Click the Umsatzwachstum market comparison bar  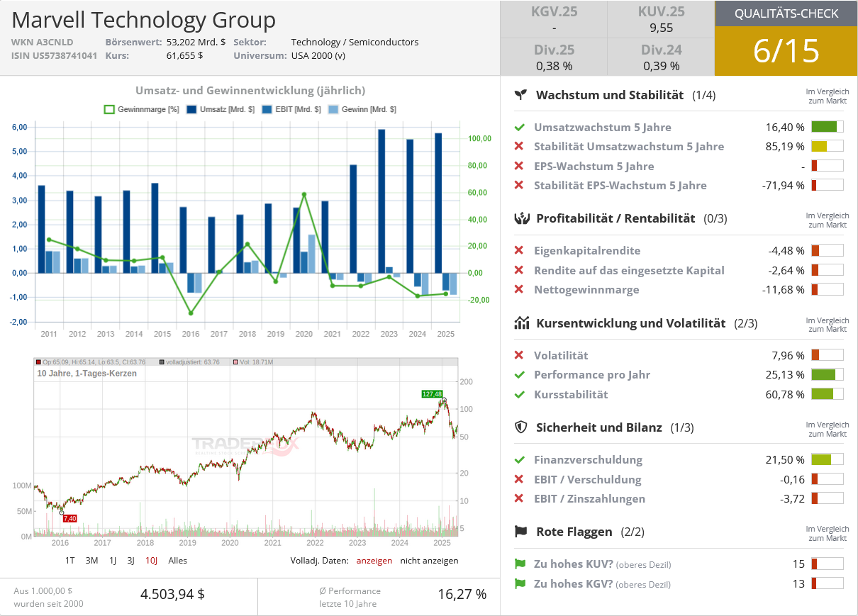tap(828, 127)
